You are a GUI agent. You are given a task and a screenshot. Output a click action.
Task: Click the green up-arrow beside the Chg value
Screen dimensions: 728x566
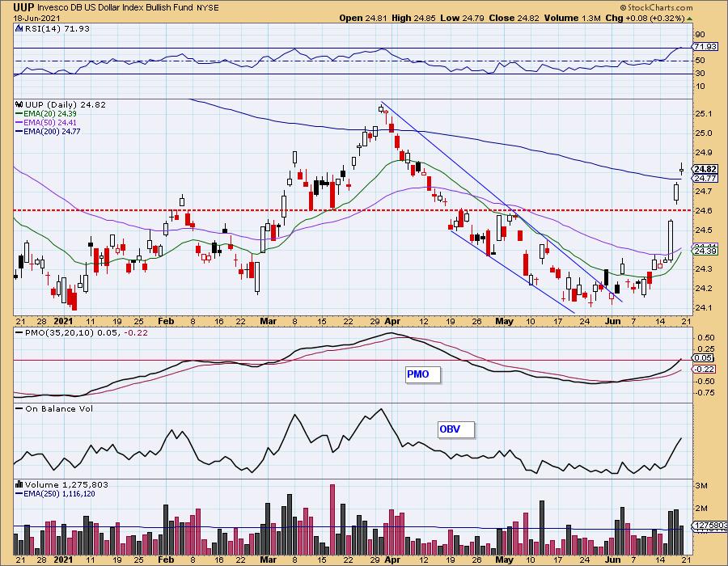click(x=689, y=19)
